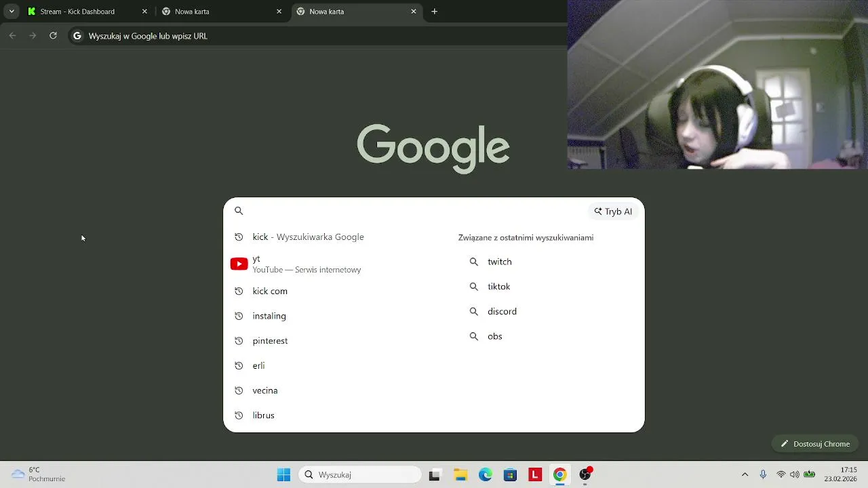Close the second Nowa karta tab

(279, 12)
